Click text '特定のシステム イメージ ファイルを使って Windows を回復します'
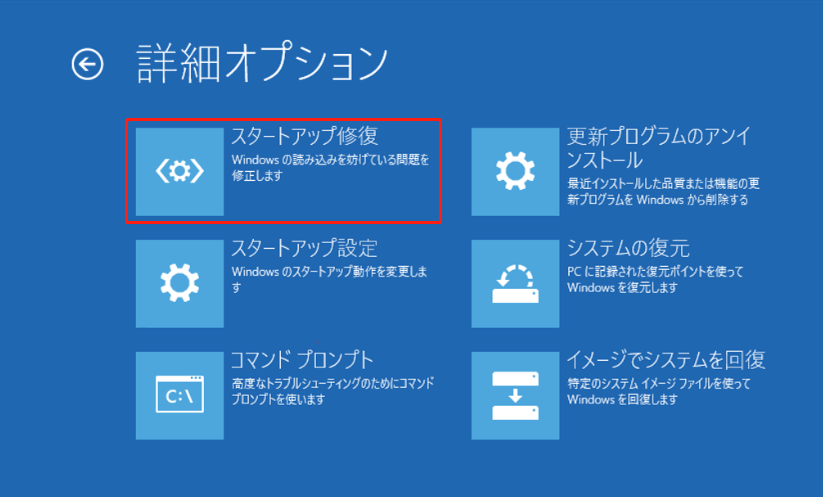The width and height of the screenshot is (823, 497). (659, 391)
